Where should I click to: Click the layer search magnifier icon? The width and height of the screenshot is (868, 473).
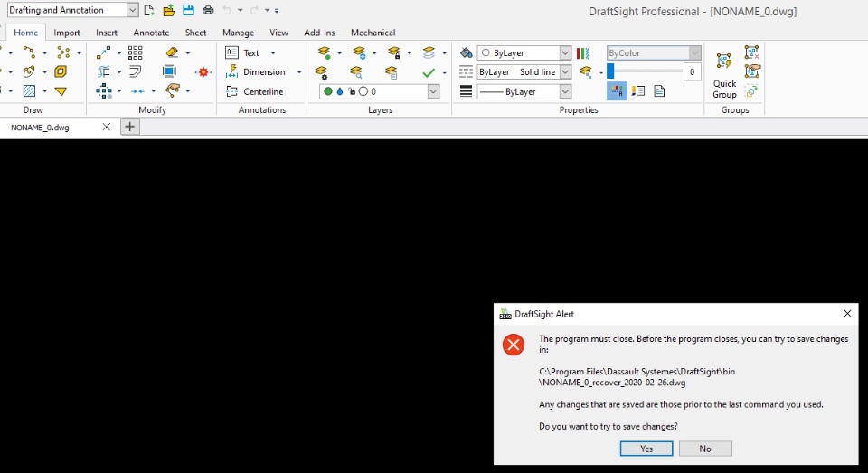pyautogui.click(x=356, y=72)
